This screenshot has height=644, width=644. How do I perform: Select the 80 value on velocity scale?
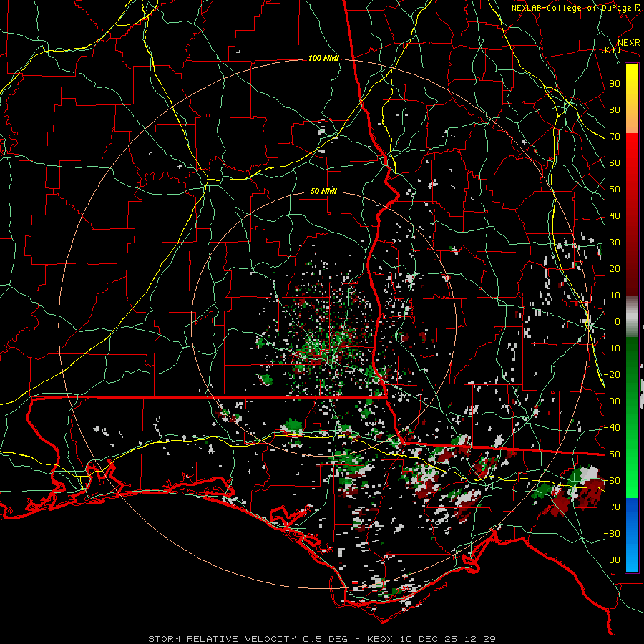point(615,110)
